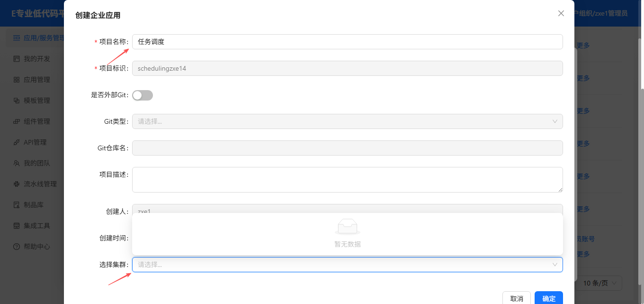This screenshot has width=644, height=304.
Task: Click the Component Management icon
Action: (17, 121)
